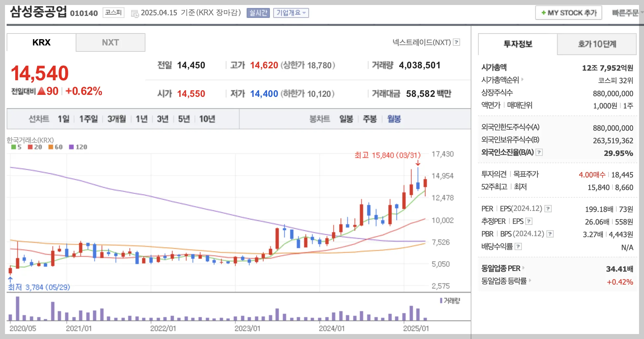Screen dimensions: 644x339
Task: Open the 추정PER EPS help icon
Action: click(x=529, y=221)
